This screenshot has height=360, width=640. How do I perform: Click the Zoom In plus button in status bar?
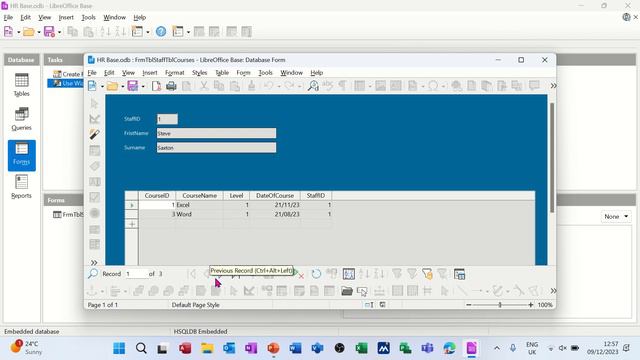531,304
